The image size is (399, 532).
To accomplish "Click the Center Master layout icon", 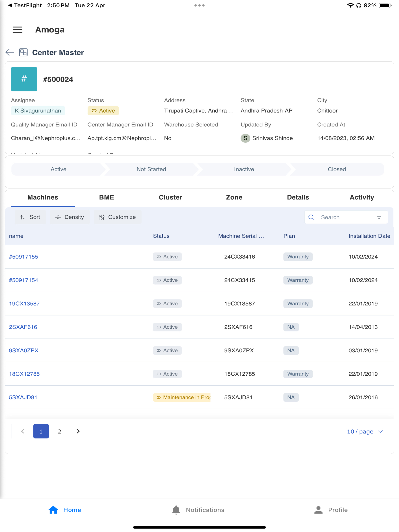I will pyautogui.click(x=23, y=52).
